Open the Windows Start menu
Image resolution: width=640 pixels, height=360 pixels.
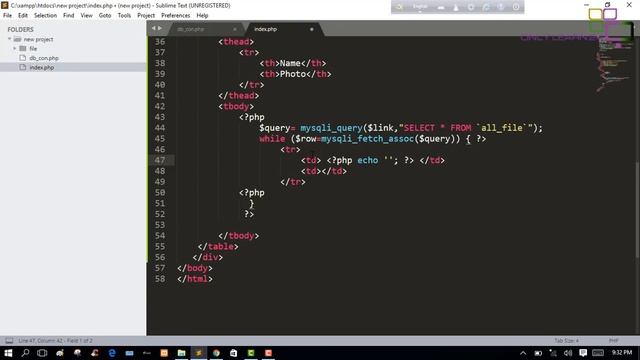click(x=8, y=353)
